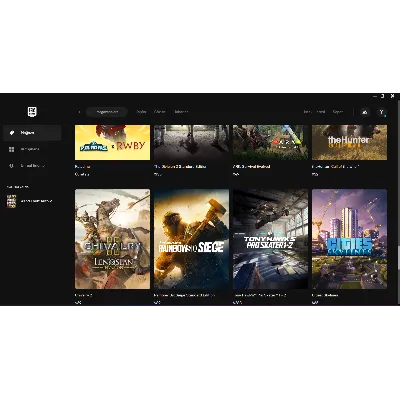400x400 pixels.
Task: Open Unreal Engine via its sidebar icon
Action: [x=12, y=166]
